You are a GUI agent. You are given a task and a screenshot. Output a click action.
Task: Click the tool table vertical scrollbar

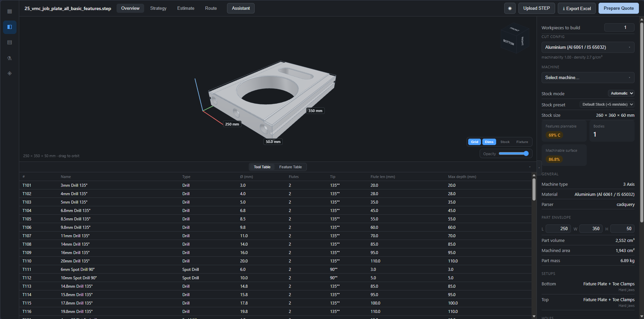[534, 189]
